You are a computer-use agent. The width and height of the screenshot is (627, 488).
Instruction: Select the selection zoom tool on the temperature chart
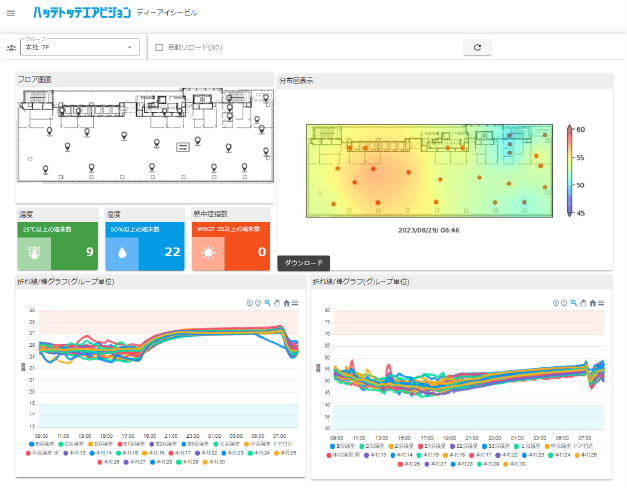268,303
